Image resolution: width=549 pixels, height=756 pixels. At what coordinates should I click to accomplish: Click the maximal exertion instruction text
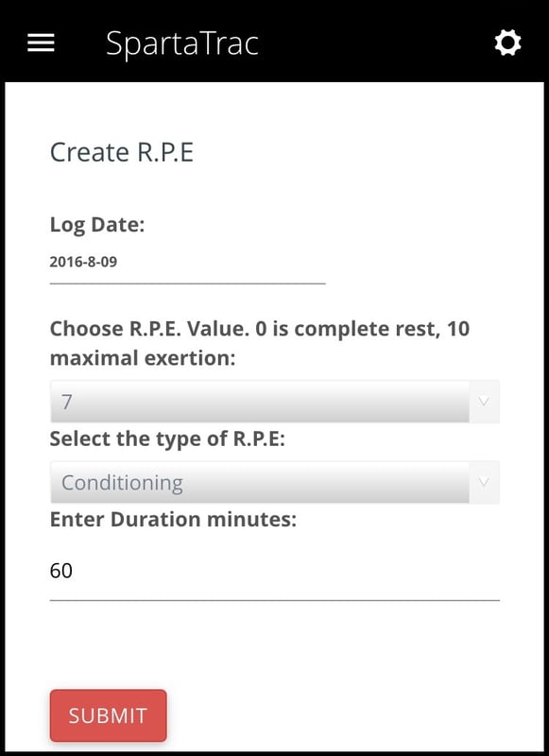143,358
